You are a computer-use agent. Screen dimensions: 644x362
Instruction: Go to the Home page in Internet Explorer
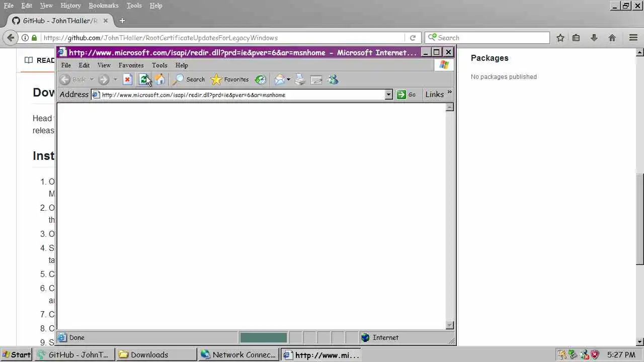click(x=160, y=79)
